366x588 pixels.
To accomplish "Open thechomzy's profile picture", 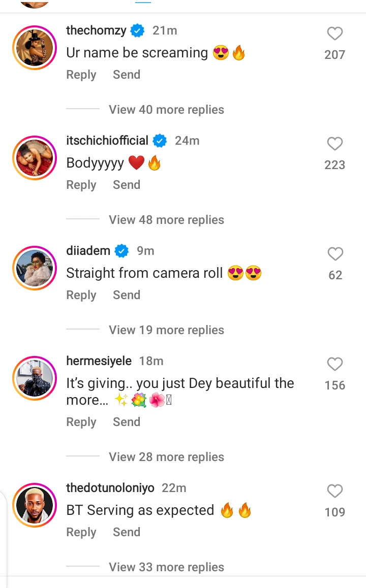I will [34, 47].
